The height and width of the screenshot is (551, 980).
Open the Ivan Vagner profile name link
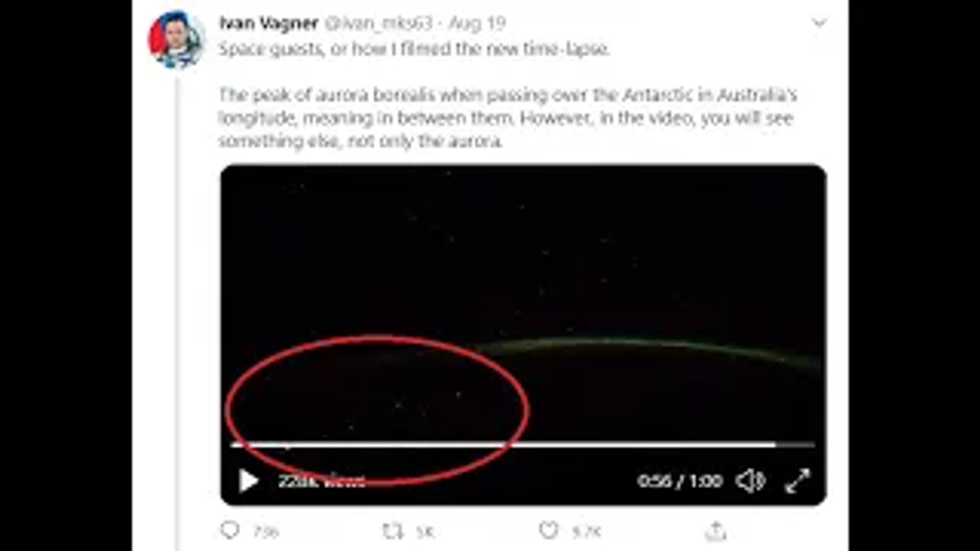pyautogui.click(x=269, y=24)
